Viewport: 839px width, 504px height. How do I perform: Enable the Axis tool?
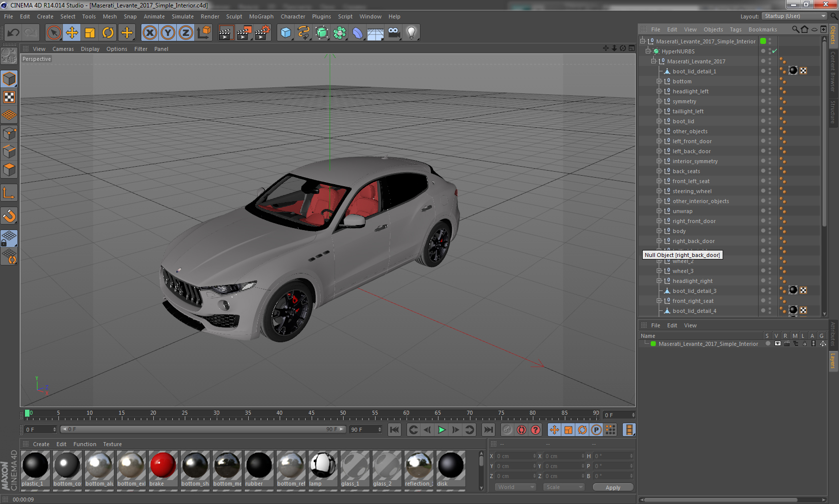point(9,193)
